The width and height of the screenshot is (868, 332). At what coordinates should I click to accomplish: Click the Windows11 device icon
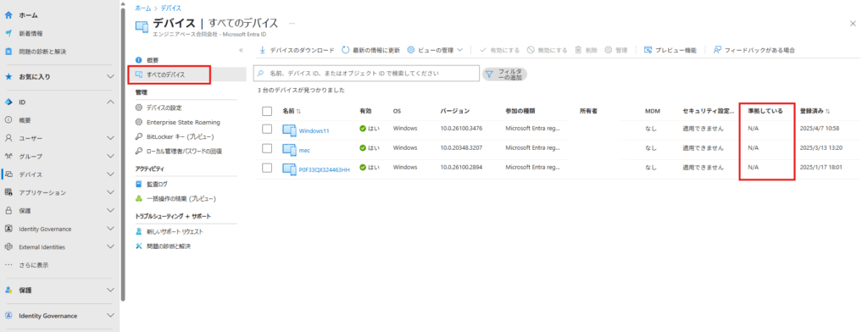(290, 130)
